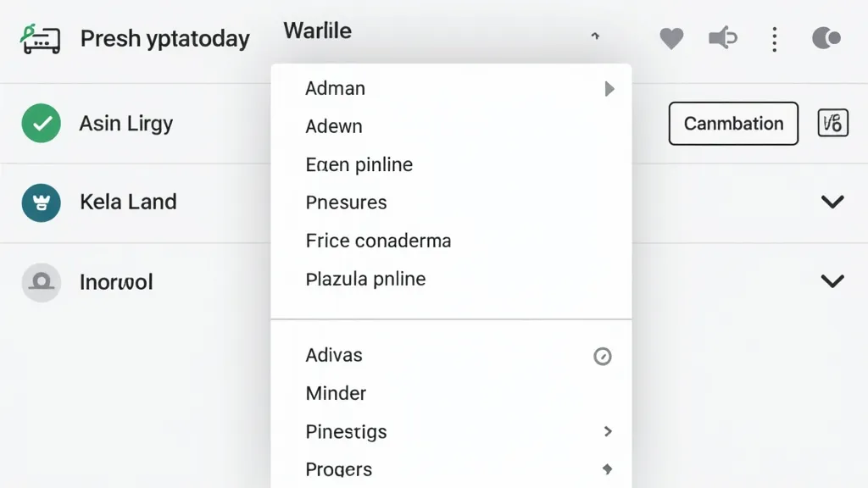Screen dimensions: 868x488
Task: Click the boxed icon right of Canmbation
Action: point(832,124)
